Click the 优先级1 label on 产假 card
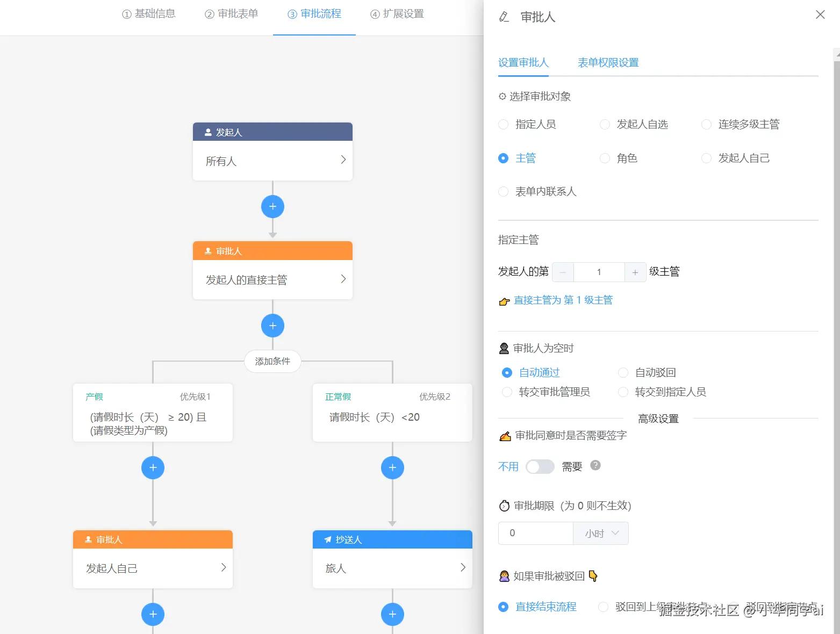This screenshot has height=634, width=840. tap(195, 397)
